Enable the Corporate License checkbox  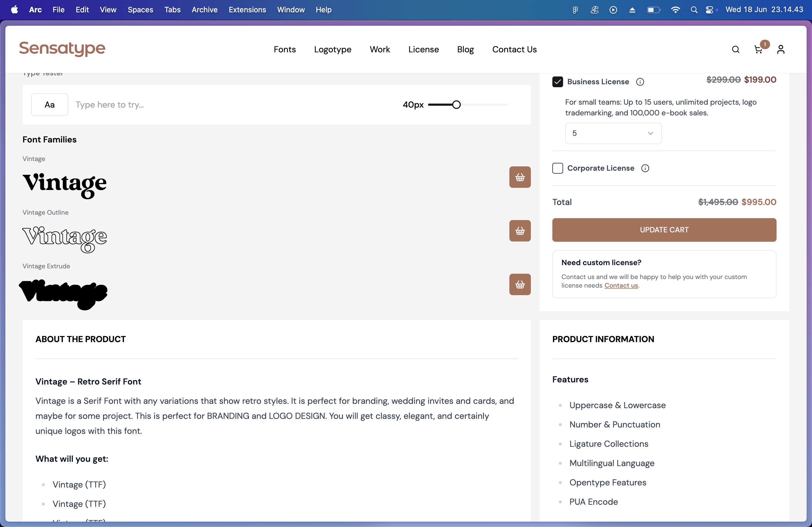pyautogui.click(x=557, y=168)
